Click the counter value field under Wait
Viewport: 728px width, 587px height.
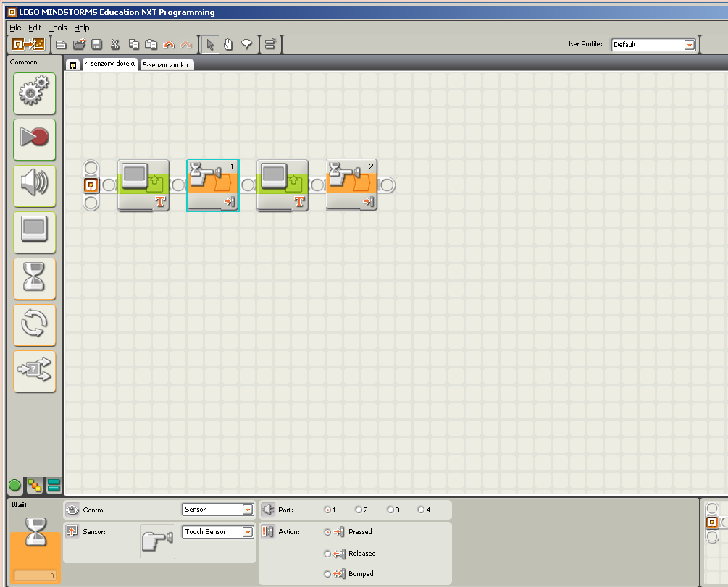tap(35, 576)
